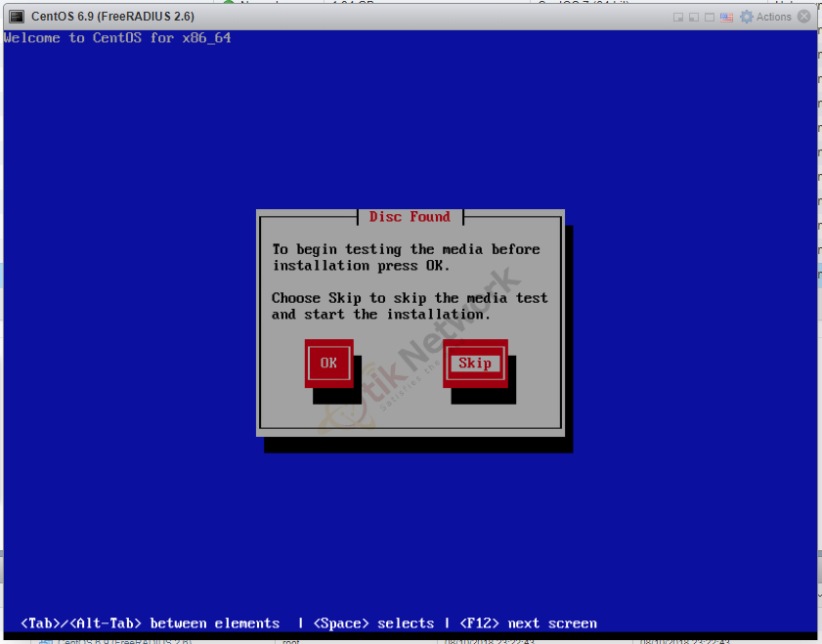Choose Skip to skip the media test
The height and width of the screenshot is (644, 822).
click(x=475, y=364)
